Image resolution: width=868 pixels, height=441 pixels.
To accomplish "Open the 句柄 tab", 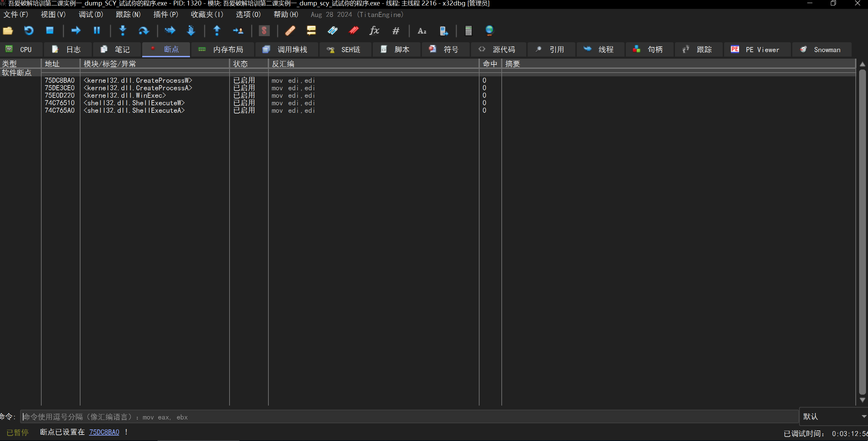I will (649, 50).
